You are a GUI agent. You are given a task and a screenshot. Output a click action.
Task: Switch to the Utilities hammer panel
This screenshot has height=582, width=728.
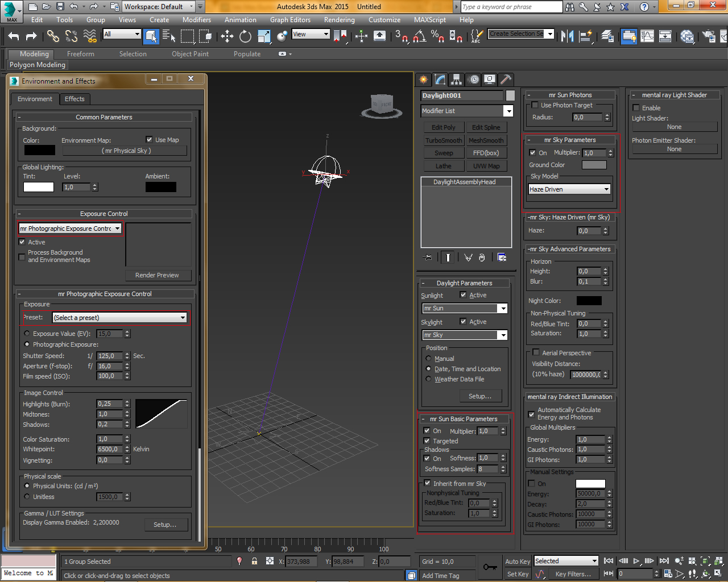click(506, 80)
